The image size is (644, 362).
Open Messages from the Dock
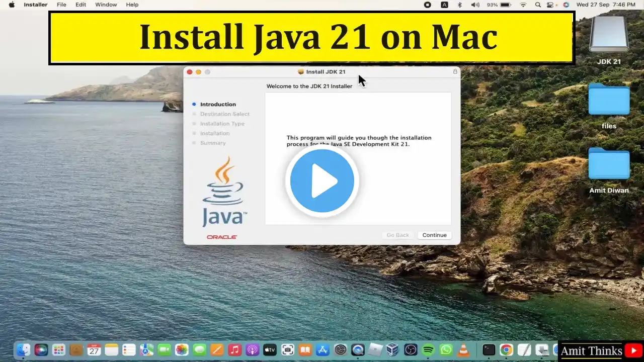tap(199, 350)
